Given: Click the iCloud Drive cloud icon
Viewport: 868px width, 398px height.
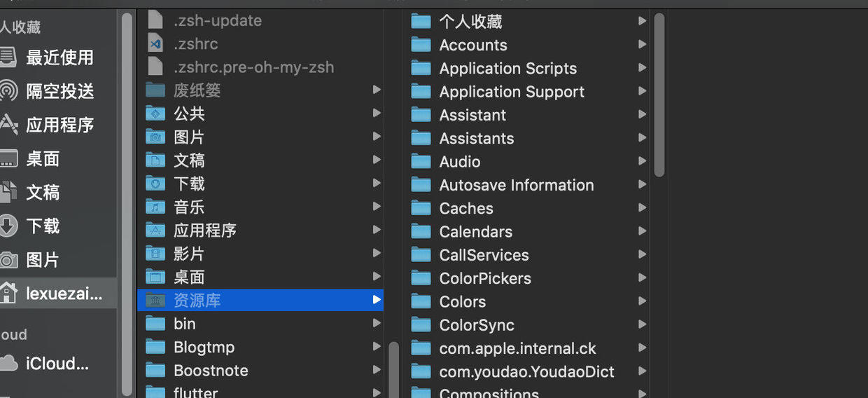Looking at the screenshot, I should click(x=8, y=363).
